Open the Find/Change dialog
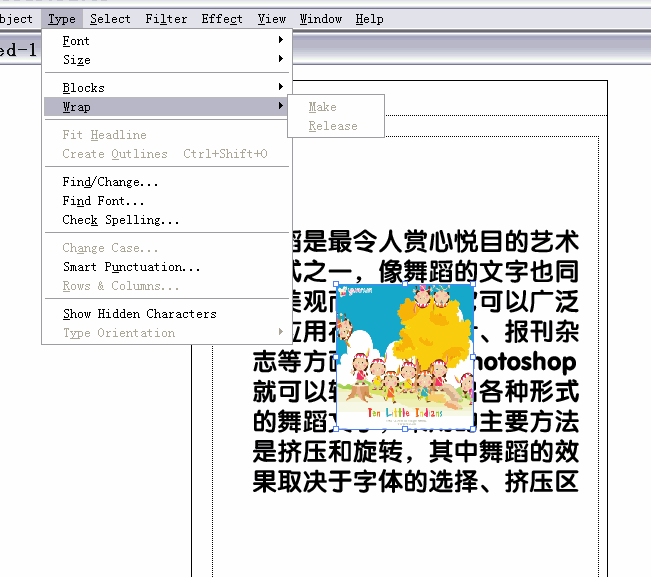 [166, 182]
